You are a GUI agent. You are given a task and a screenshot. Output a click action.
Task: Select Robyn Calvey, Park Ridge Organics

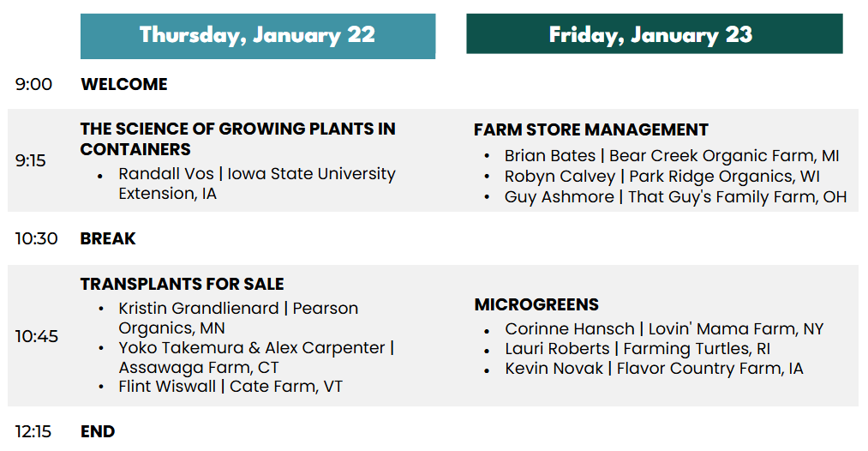[x=661, y=177]
